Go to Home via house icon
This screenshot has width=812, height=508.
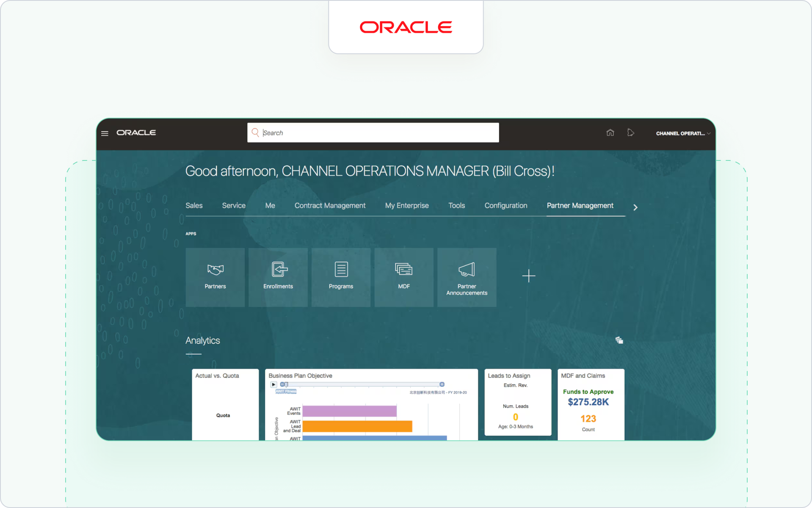pos(610,133)
